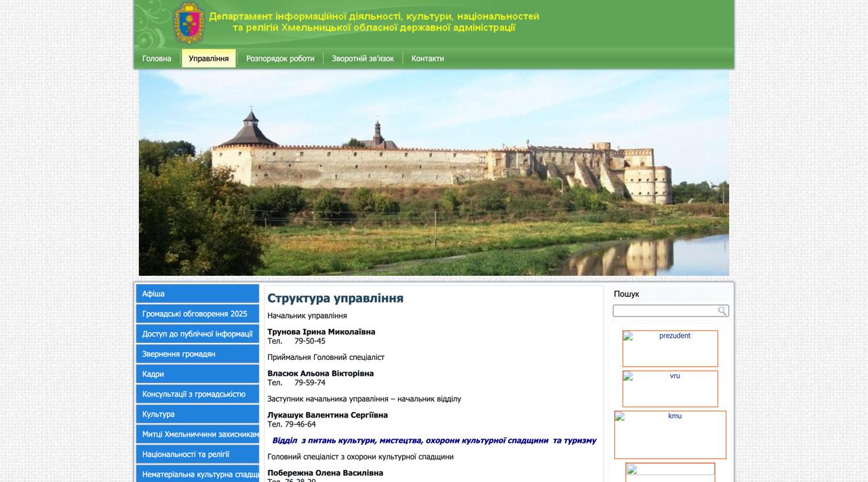Open the Контакти menu item
Viewport: 868px width, 482px height.
click(428, 58)
